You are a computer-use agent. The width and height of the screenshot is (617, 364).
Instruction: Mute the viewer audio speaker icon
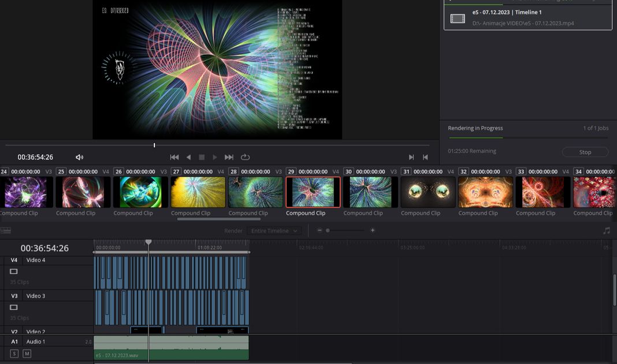(x=80, y=157)
